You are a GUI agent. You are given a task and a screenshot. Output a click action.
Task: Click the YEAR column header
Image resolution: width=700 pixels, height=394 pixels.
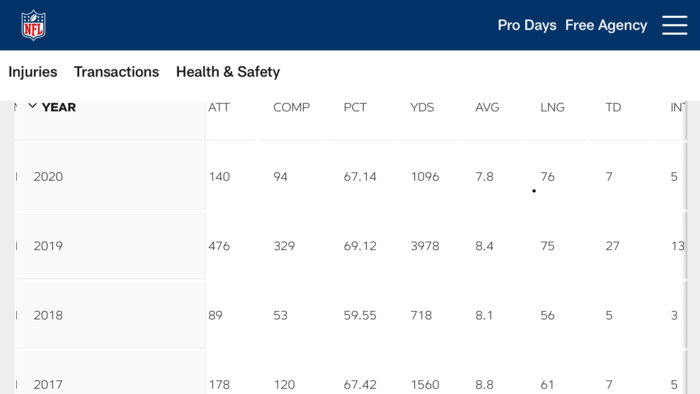point(58,108)
